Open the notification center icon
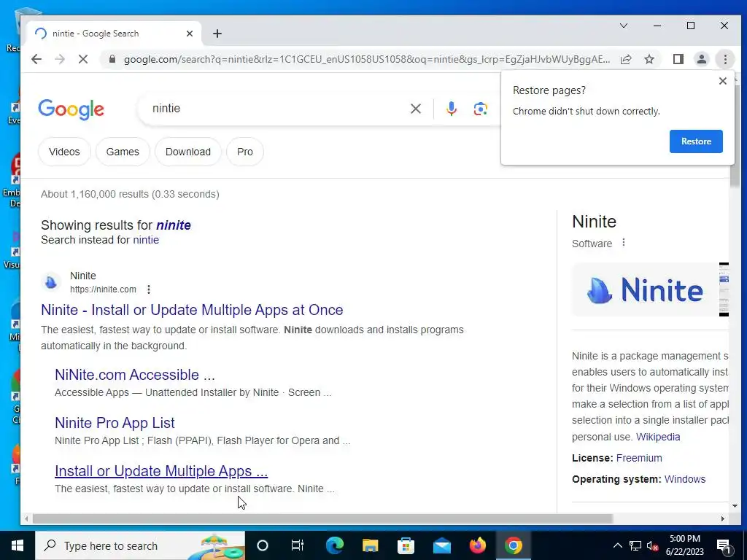This screenshot has height=560, width=747. pos(724,545)
